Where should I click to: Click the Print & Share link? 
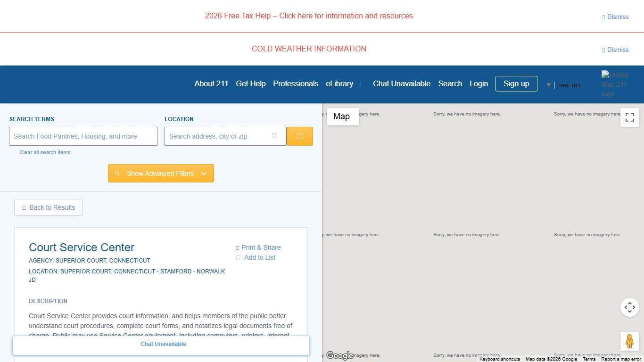click(x=258, y=247)
